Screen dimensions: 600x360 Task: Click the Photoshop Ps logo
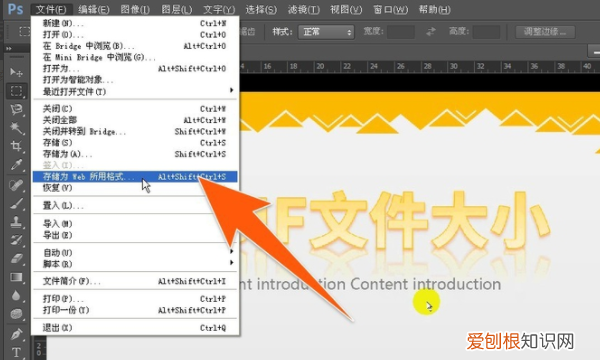pyautogui.click(x=15, y=8)
